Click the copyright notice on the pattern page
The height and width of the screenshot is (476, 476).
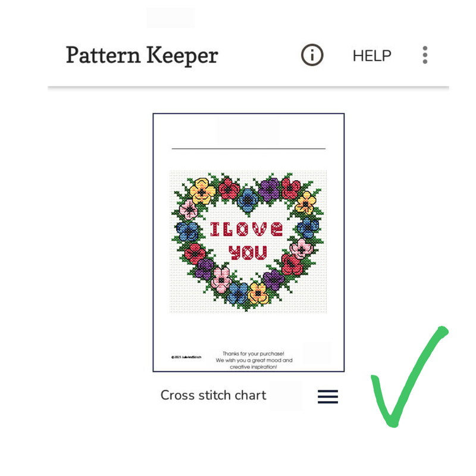pyautogui.click(x=186, y=358)
